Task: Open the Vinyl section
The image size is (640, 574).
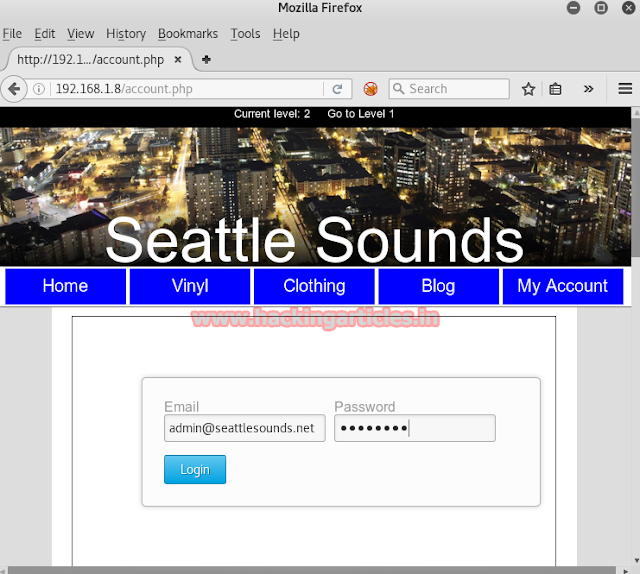Action: 190,286
